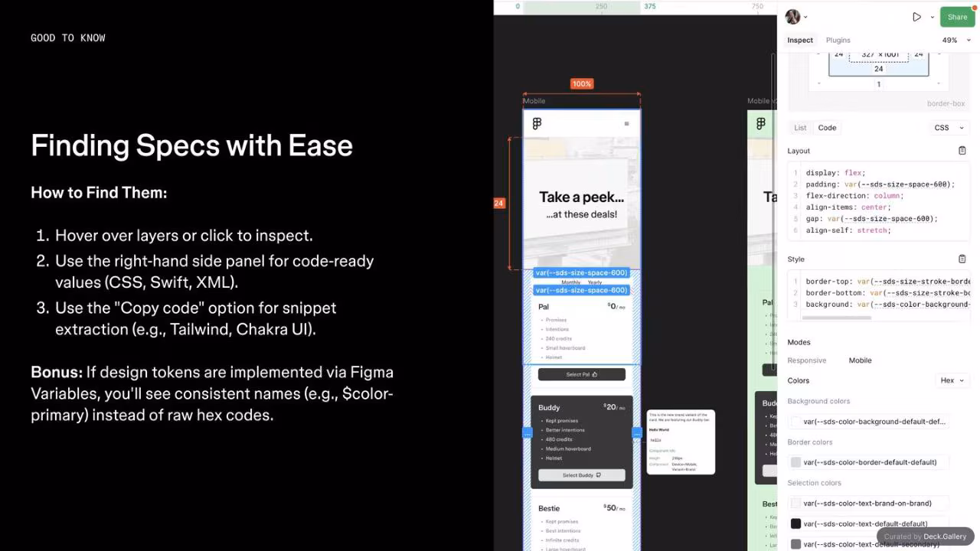Click the green Share button
Image resolution: width=980 pixels, height=551 pixels.
957,17
